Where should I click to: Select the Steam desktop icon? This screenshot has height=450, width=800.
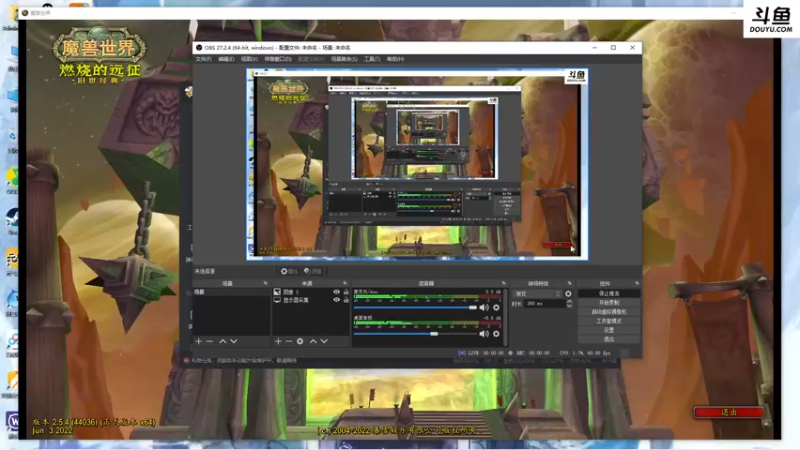[12, 219]
